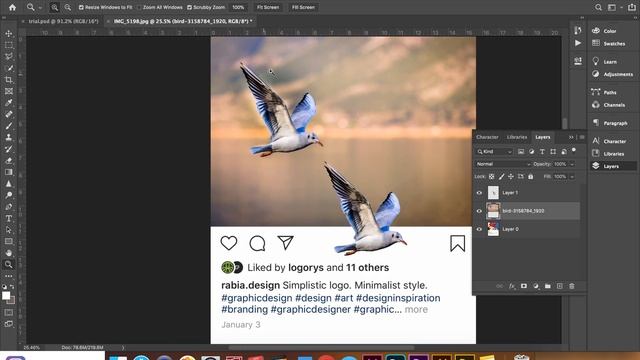640x360 pixels.
Task: Toggle Resize Windows to Fit checkbox
Action: pos(81,7)
